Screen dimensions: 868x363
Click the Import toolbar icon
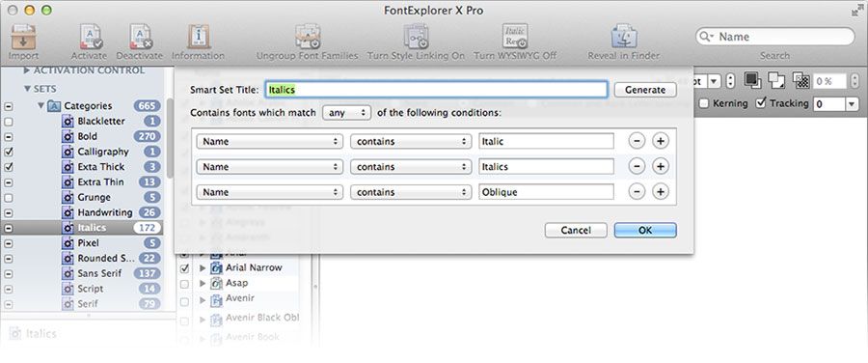pyautogui.click(x=23, y=37)
